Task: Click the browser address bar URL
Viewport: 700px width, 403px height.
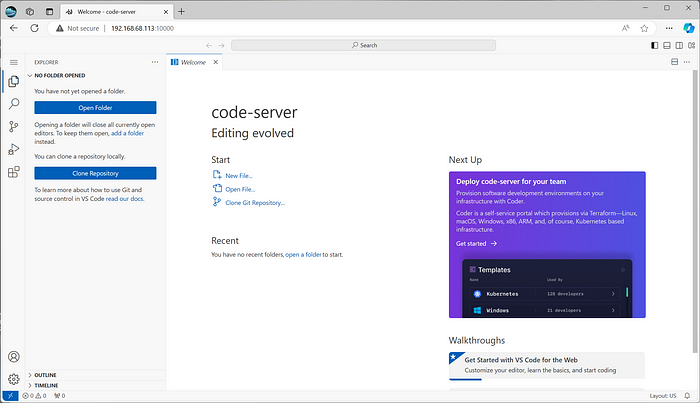Action: point(142,28)
